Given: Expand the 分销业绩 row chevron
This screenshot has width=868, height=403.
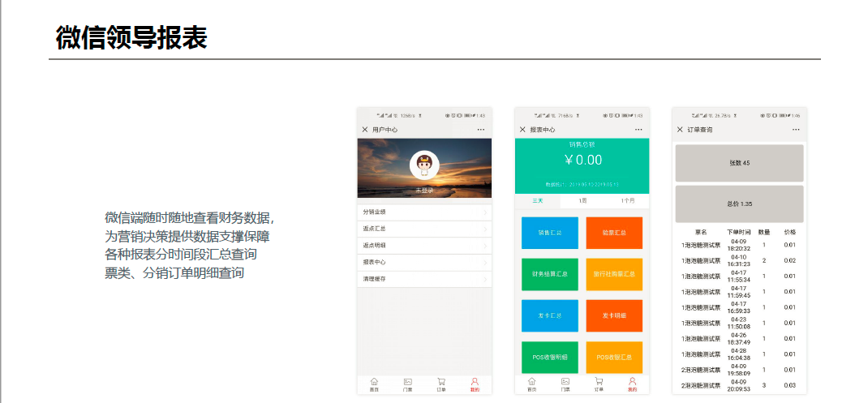Looking at the screenshot, I should [x=485, y=212].
